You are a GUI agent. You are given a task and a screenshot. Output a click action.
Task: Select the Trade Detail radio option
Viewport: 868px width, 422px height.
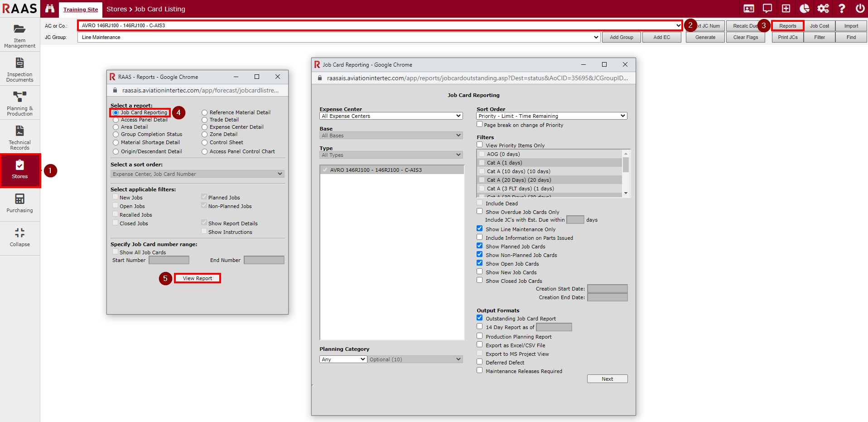pyautogui.click(x=205, y=120)
